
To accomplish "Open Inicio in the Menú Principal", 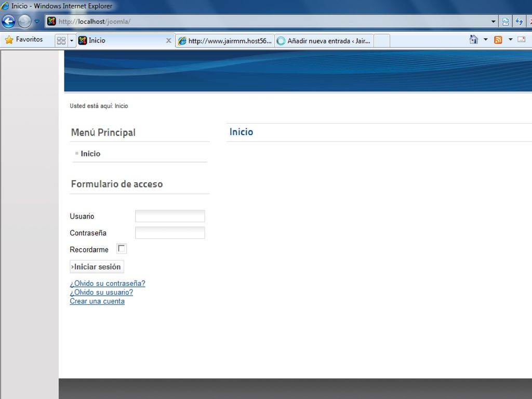I will click(90, 154).
